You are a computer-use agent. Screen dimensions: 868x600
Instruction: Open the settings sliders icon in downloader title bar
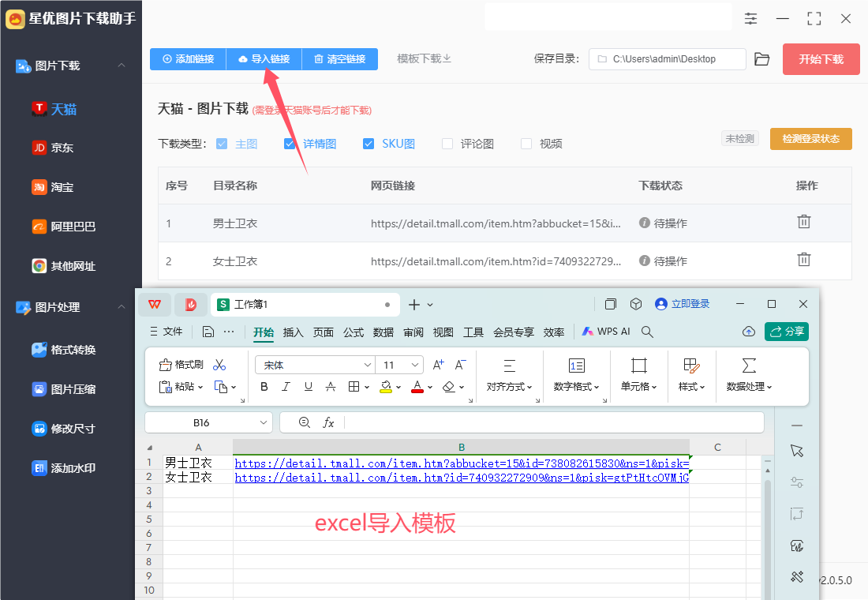(750, 19)
